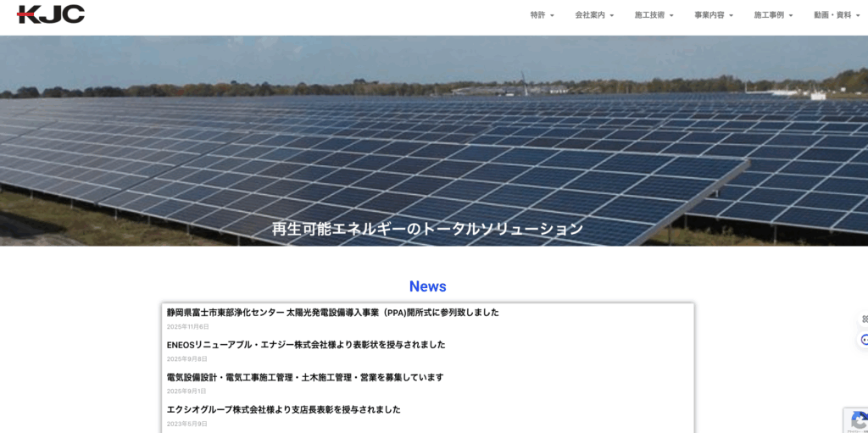Open the blue chatbot face icon
The height and width of the screenshot is (433, 868).
pos(864,339)
